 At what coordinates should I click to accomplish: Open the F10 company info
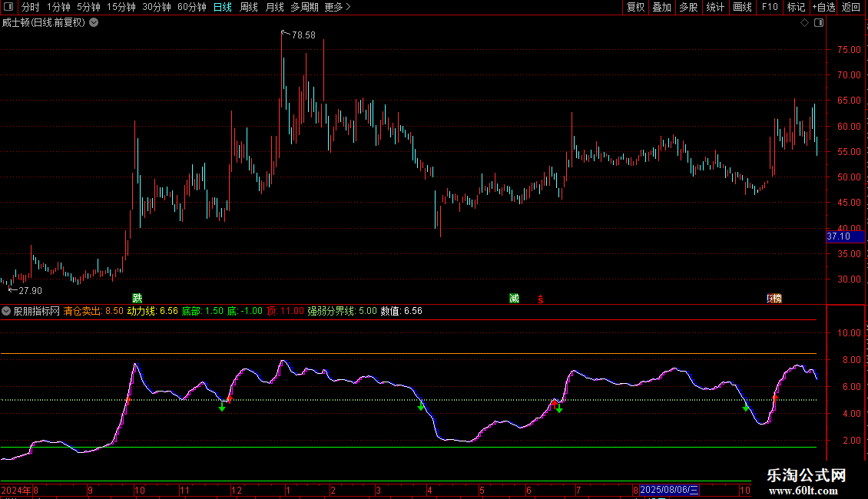click(x=769, y=8)
